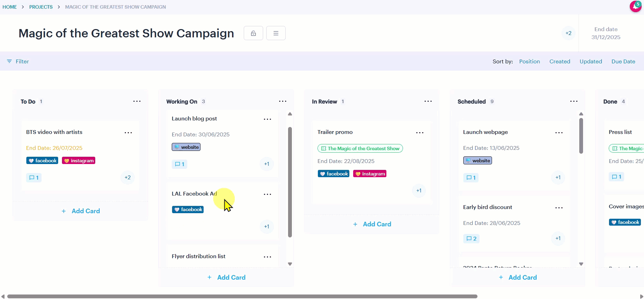Click Scheduled column scrollbar thumb
The width and height of the screenshot is (644, 299).
(581, 136)
